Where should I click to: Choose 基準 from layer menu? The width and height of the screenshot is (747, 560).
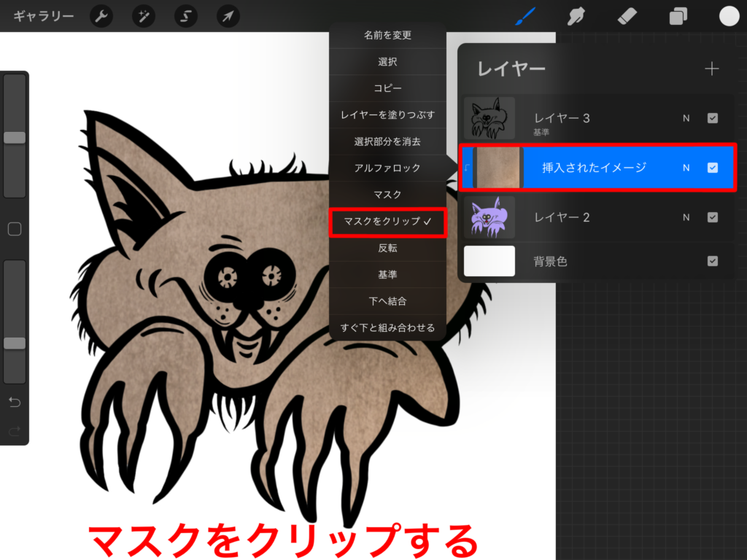click(387, 275)
